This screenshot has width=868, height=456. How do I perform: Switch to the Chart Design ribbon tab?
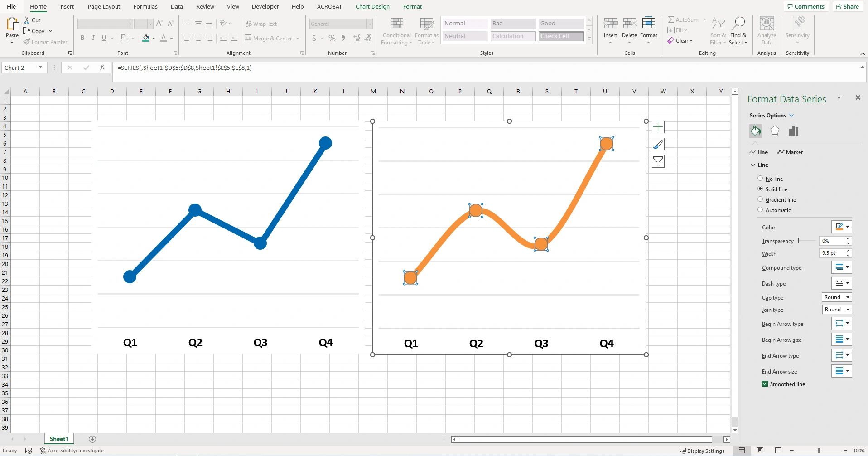click(372, 6)
